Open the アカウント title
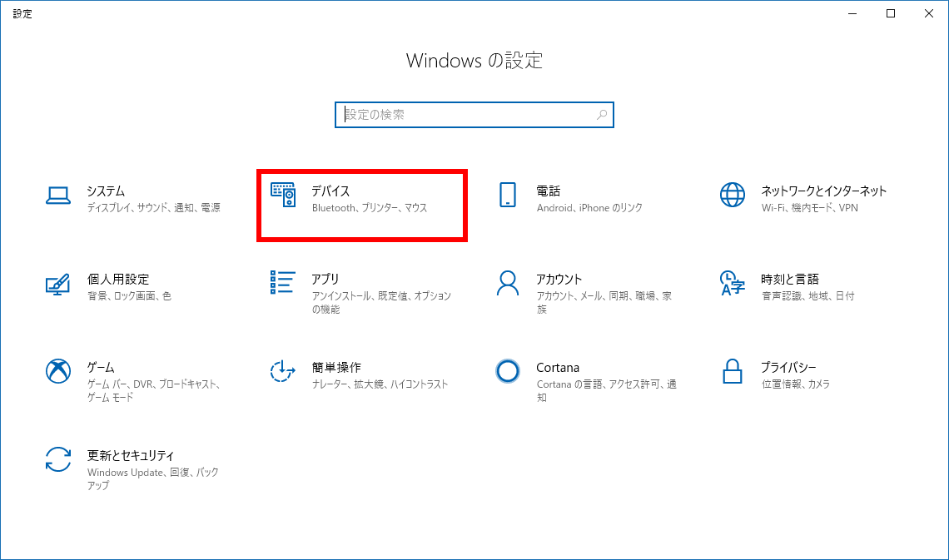 [x=559, y=280]
